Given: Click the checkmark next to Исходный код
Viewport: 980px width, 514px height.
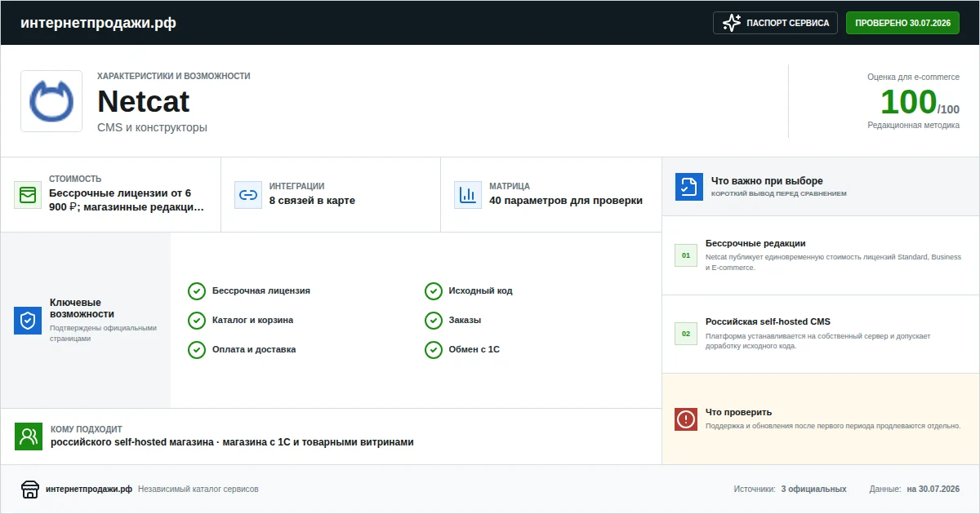Looking at the screenshot, I should (x=434, y=291).
